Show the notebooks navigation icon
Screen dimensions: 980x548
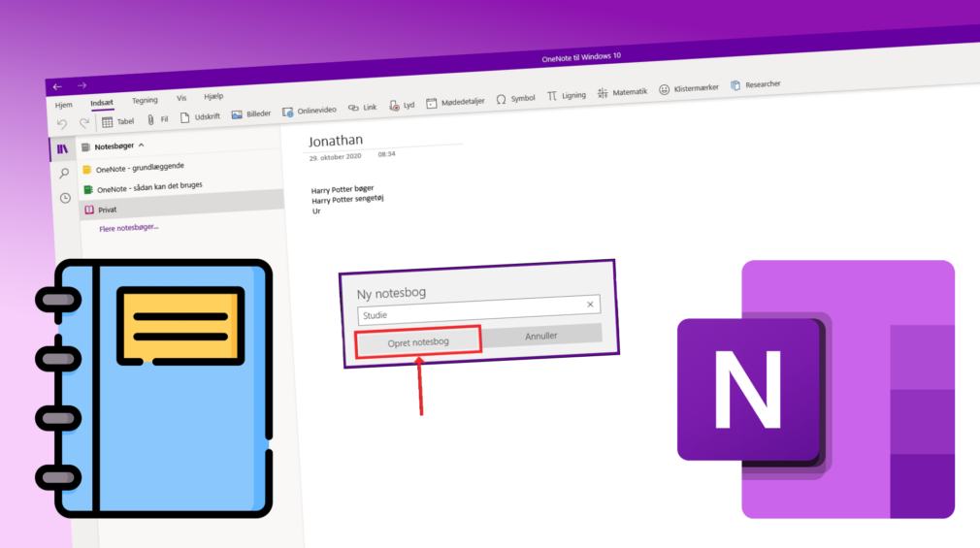(62, 148)
